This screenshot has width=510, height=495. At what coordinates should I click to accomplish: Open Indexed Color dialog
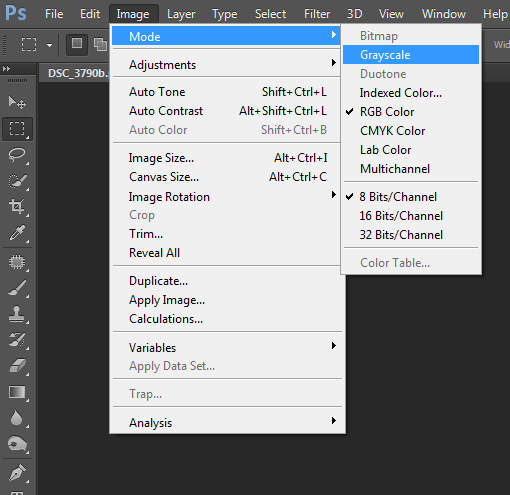tap(411, 93)
